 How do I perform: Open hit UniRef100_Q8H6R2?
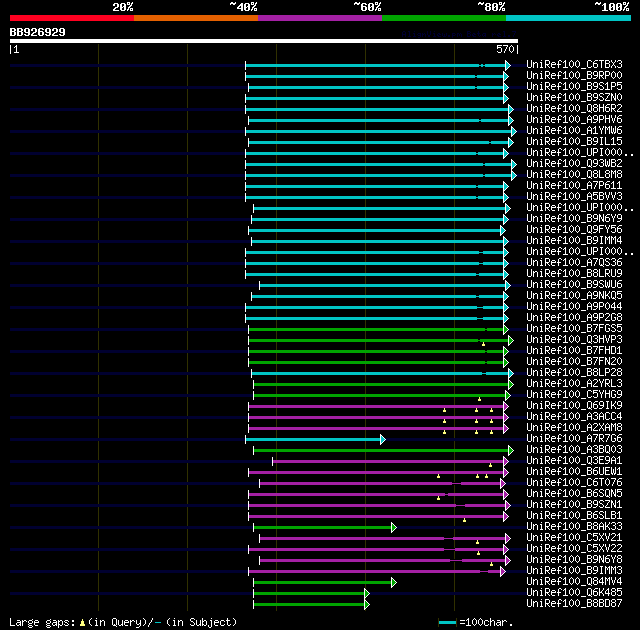pyautogui.click(x=574, y=109)
